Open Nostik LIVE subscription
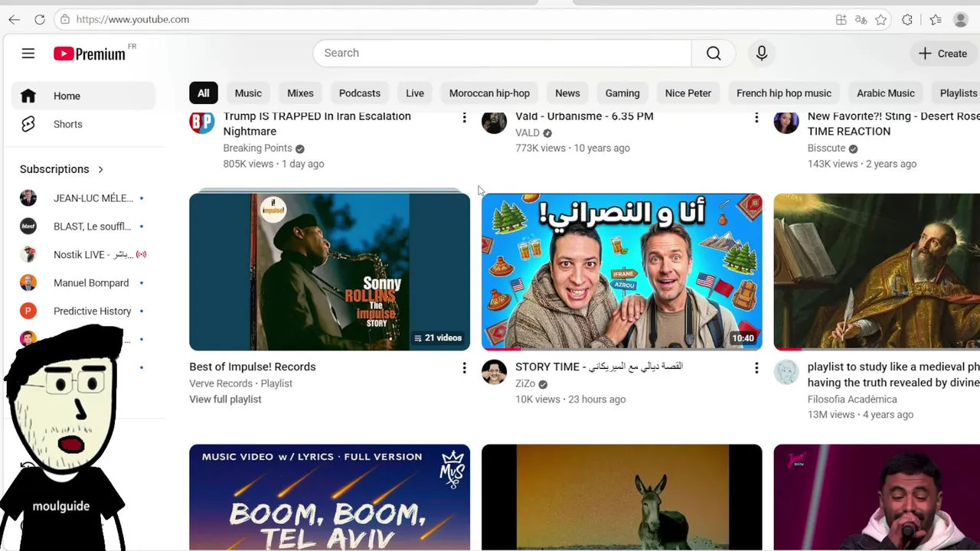Screen dimensions: 980x551 pyautogui.click(x=83, y=254)
